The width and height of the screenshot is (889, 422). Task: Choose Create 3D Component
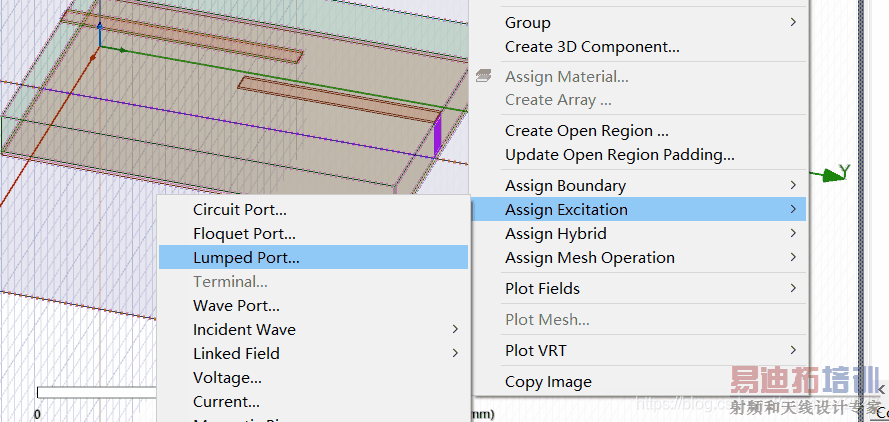click(640, 47)
